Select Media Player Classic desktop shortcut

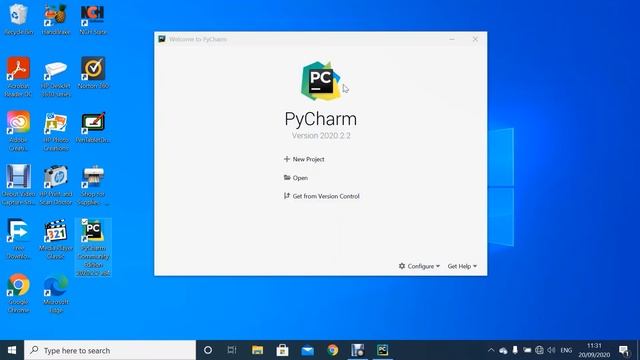point(56,239)
